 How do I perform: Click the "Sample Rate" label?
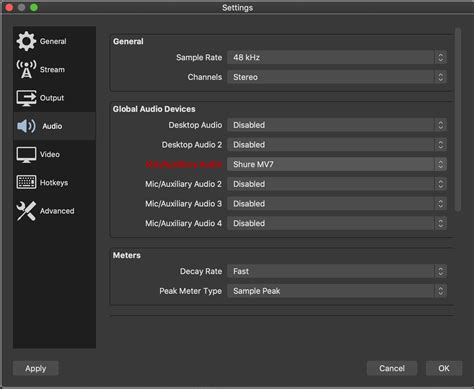coord(199,57)
